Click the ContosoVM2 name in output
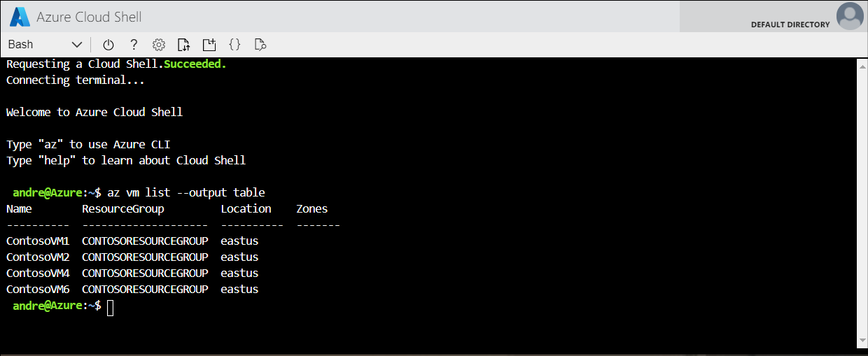 [38, 257]
